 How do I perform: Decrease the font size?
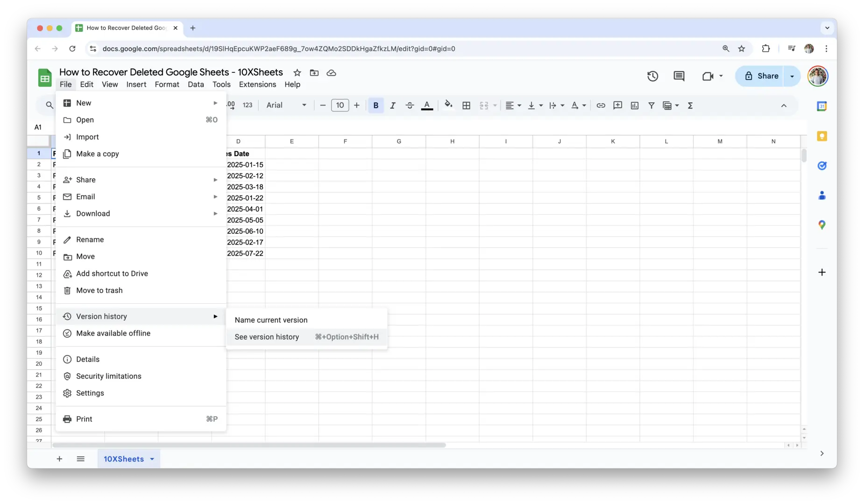pyautogui.click(x=322, y=105)
